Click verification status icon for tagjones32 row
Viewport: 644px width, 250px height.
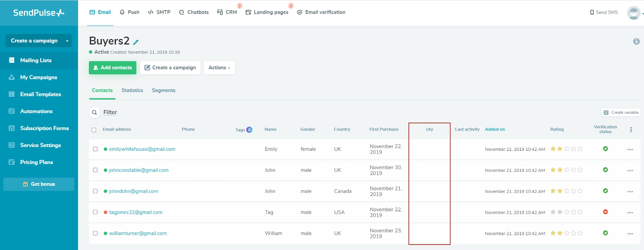[x=605, y=212]
